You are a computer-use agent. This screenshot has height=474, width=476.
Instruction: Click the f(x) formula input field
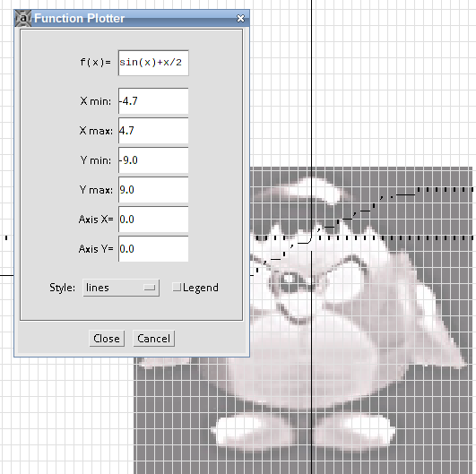tap(153, 63)
